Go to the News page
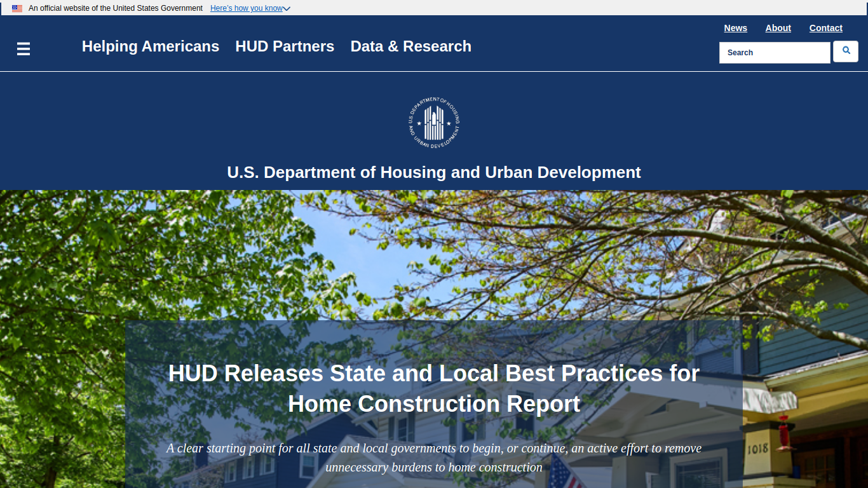This screenshot has height=488, width=868. pyautogui.click(x=736, y=28)
